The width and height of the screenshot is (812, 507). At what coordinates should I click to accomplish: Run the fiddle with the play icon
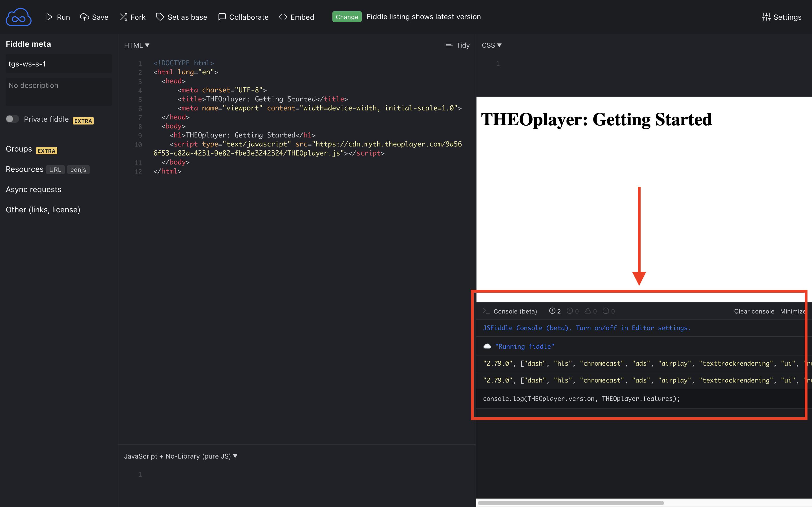coord(49,17)
